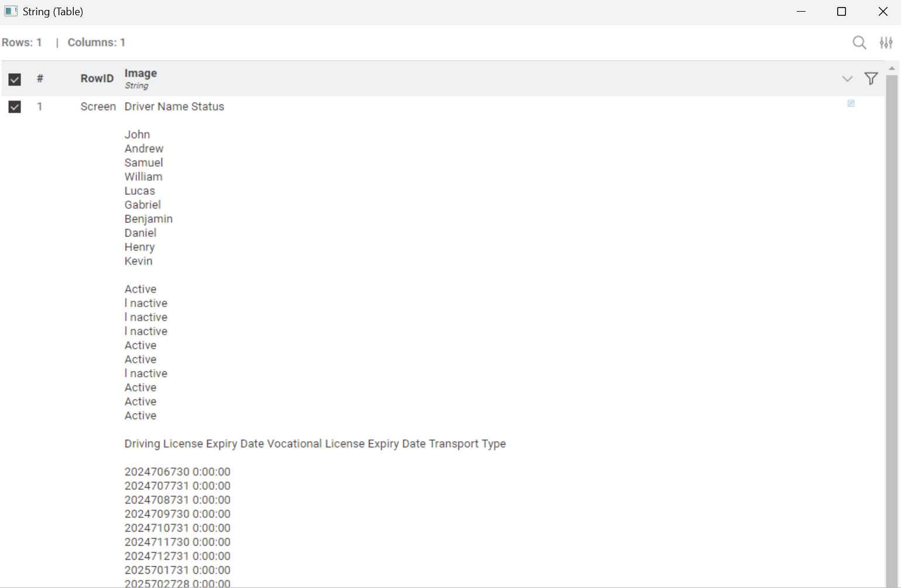
Task: Click the funnel filter icon
Action: (x=871, y=78)
